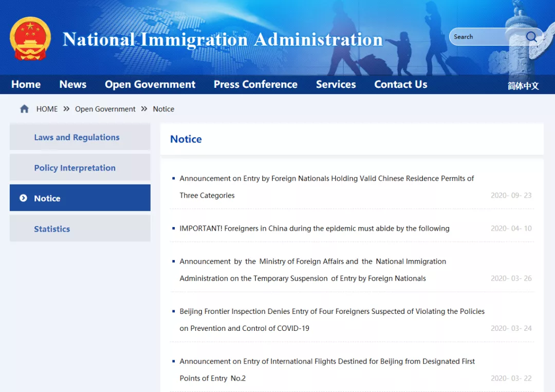Viewport: 555px width, 392px height.
Task: Click the circled arrow icon beside Notice
Action: [23, 198]
